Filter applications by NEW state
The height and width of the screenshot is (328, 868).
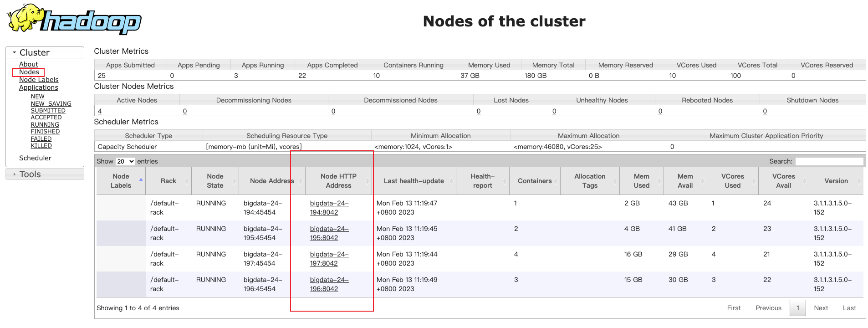(37, 96)
